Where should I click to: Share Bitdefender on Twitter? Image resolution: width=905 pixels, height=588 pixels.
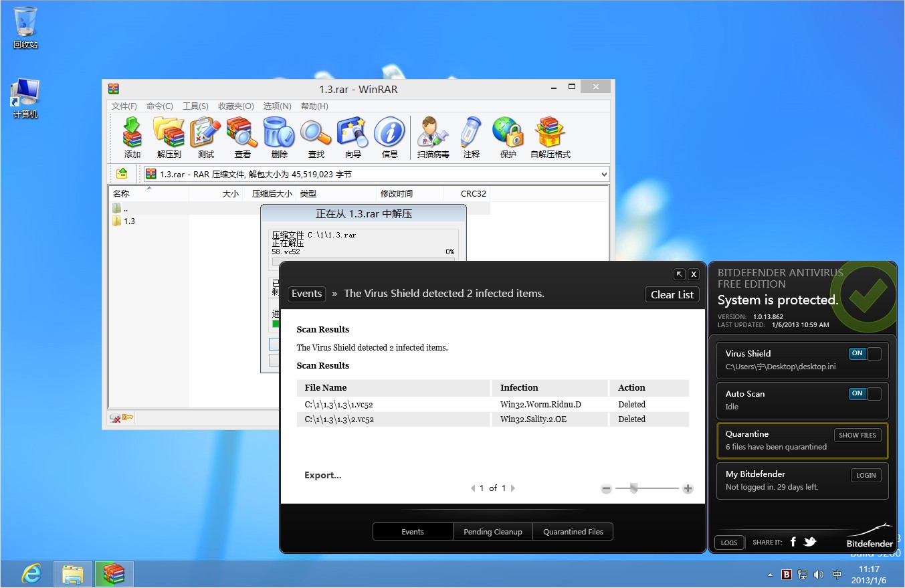tap(809, 542)
